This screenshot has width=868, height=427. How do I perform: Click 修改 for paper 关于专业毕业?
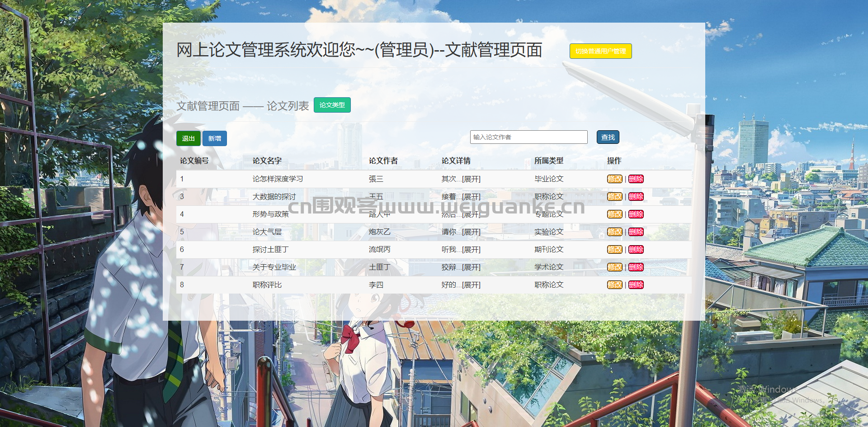click(x=615, y=267)
